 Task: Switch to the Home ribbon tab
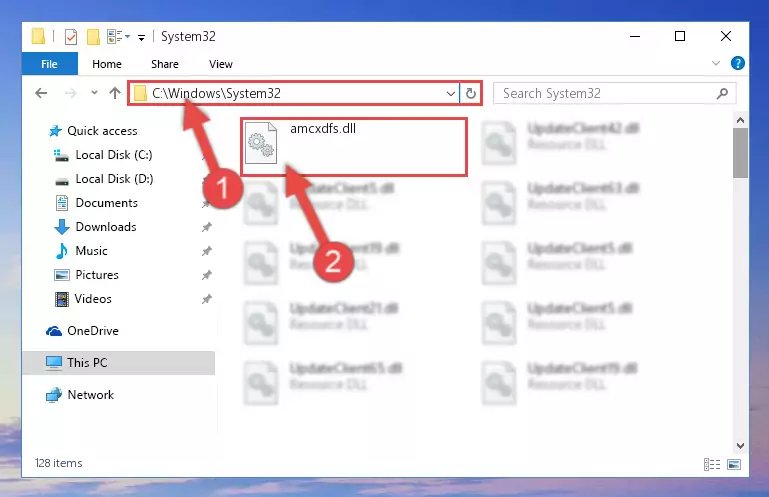pyautogui.click(x=107, y=64)
